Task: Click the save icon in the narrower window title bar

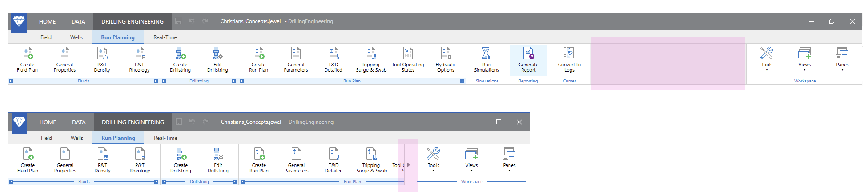Action: coord(179,122)
